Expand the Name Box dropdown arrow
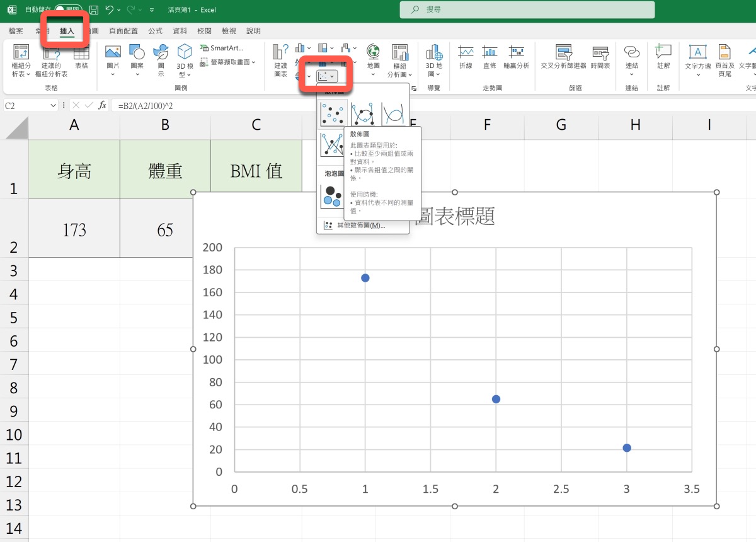Image resolution: width=756 pixels, height=542 pixels. tap(53, 106)
